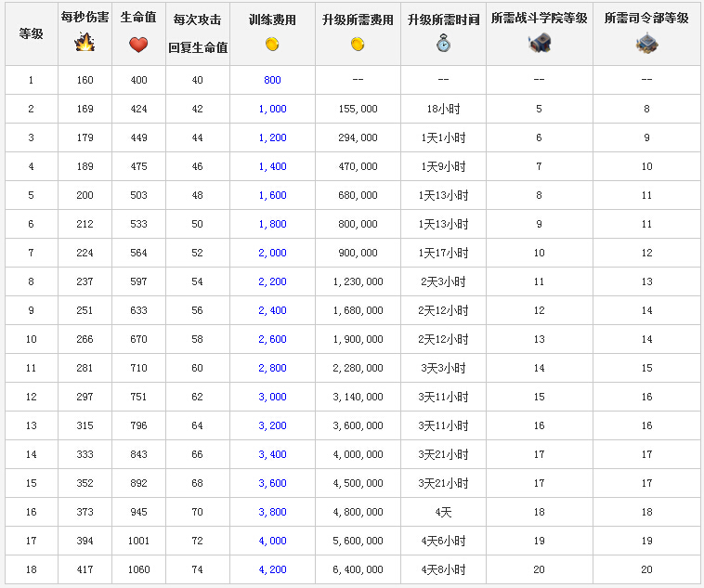The height and width of the screenshot is (588, 704).
Task: Click the 18小时 upgrade time cell
Action: (443, 109)
